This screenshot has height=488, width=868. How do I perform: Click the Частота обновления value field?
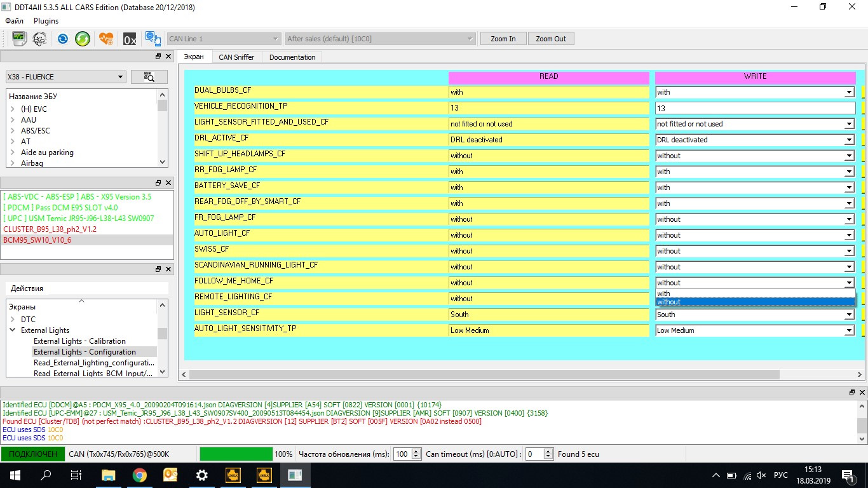coord(407,454)
